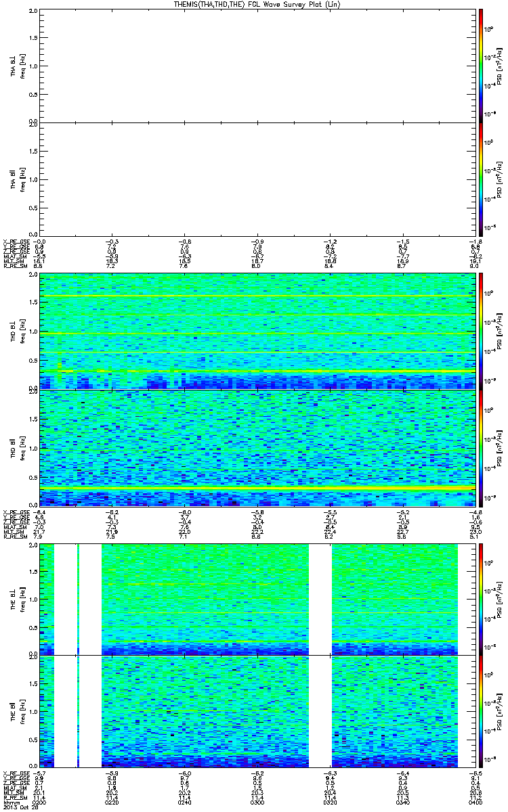
Task: Click the 'THE Bll freq [Hz]' axis label
Action: tap(16, 712)
